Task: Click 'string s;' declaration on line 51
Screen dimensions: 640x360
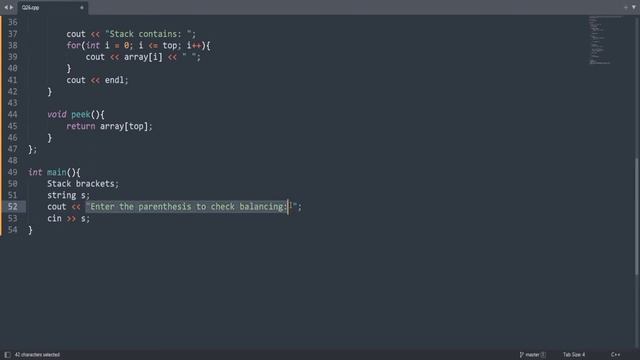Action: (x=68, y=195)
